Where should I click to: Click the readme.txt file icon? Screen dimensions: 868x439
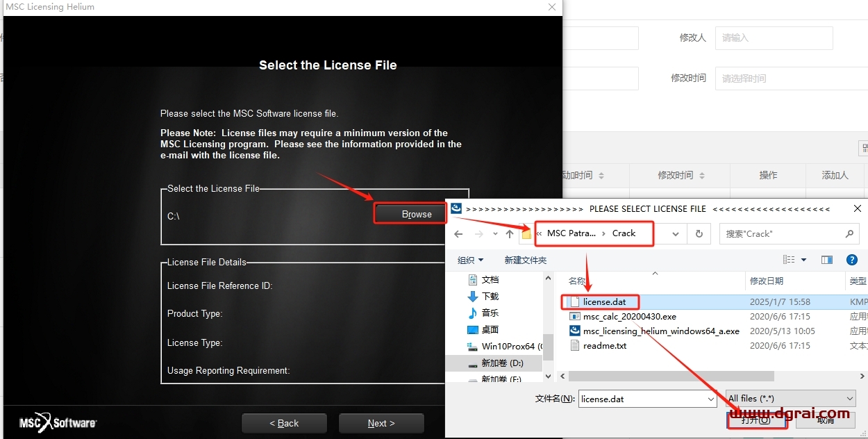point(574,345)
